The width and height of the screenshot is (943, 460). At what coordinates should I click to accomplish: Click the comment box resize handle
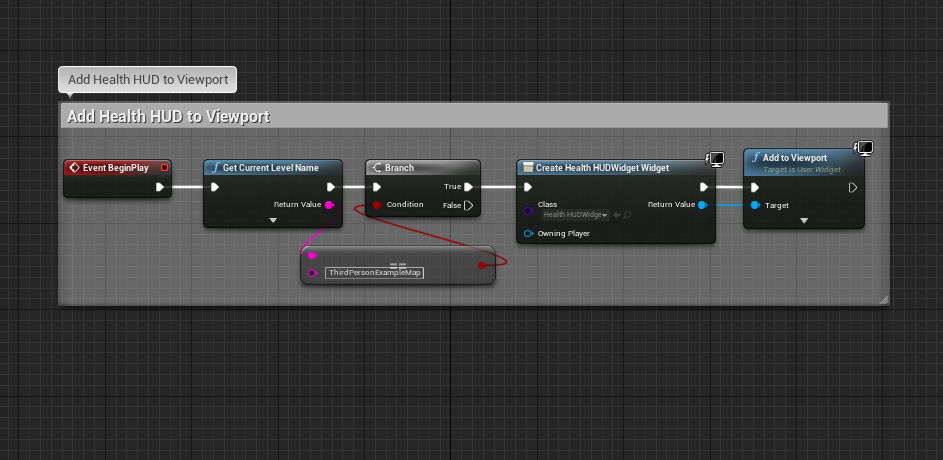(883, 299)
